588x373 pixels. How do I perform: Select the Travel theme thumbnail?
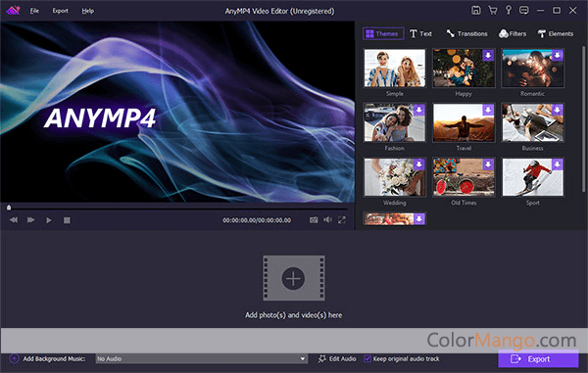(464, 122)
